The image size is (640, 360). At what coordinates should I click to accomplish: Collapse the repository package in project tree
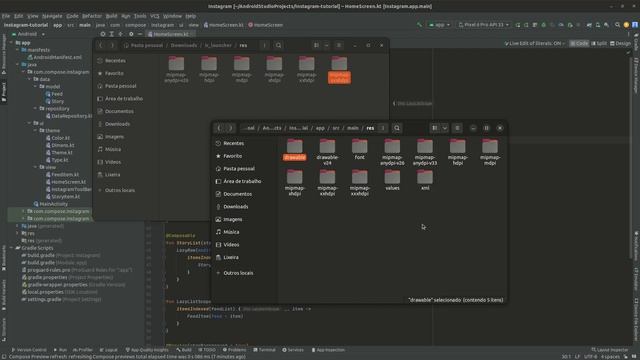(x=36, y=109)
